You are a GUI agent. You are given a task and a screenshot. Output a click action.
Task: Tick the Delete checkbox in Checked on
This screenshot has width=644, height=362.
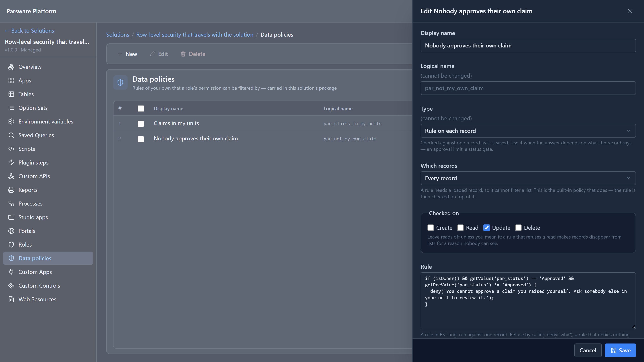tap(518, 228)
